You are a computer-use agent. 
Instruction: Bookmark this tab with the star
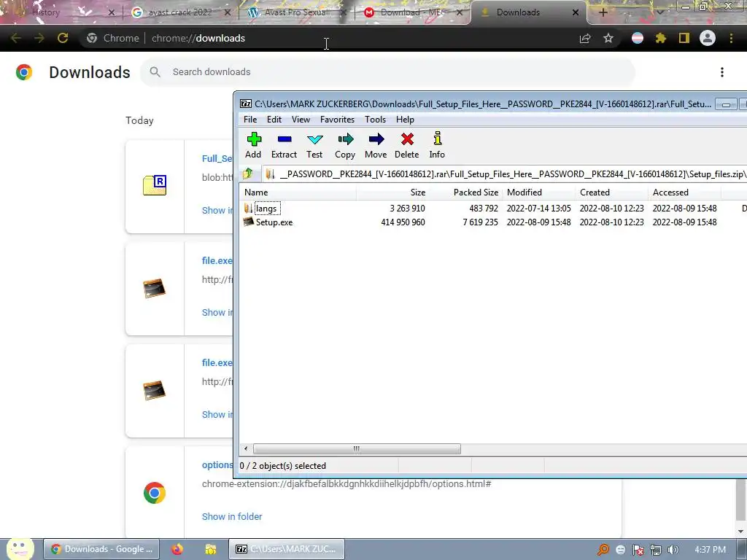click(x=608, y=39)
